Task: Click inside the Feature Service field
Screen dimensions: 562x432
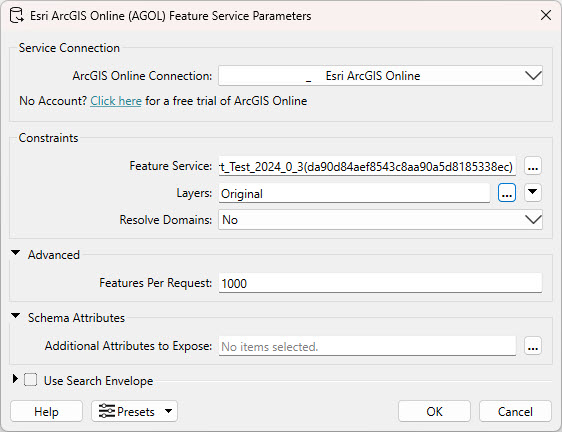Action: pyautogui.click(x=367, y=166)
